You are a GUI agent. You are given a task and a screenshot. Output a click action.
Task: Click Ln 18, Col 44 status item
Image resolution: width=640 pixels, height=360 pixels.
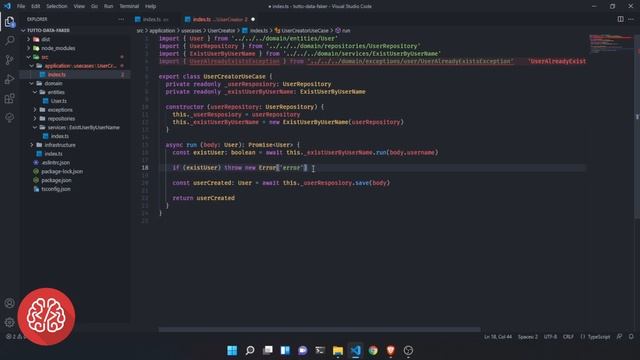[x=498, y=337]
